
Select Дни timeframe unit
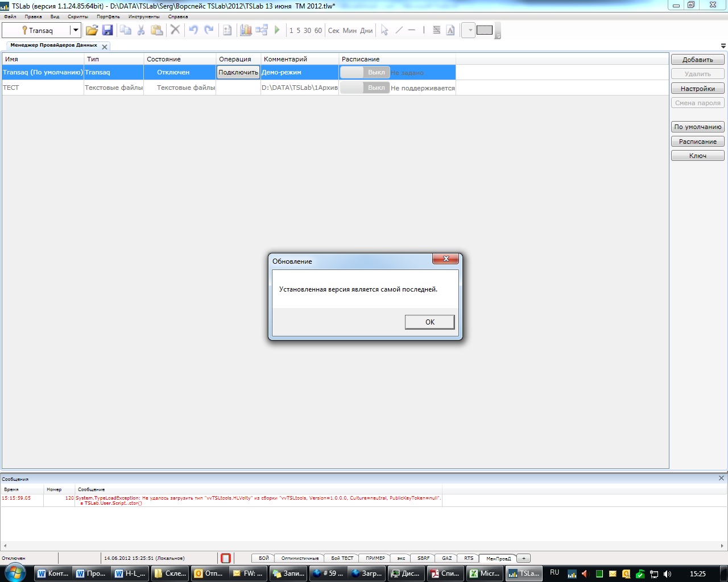point(366,31)
